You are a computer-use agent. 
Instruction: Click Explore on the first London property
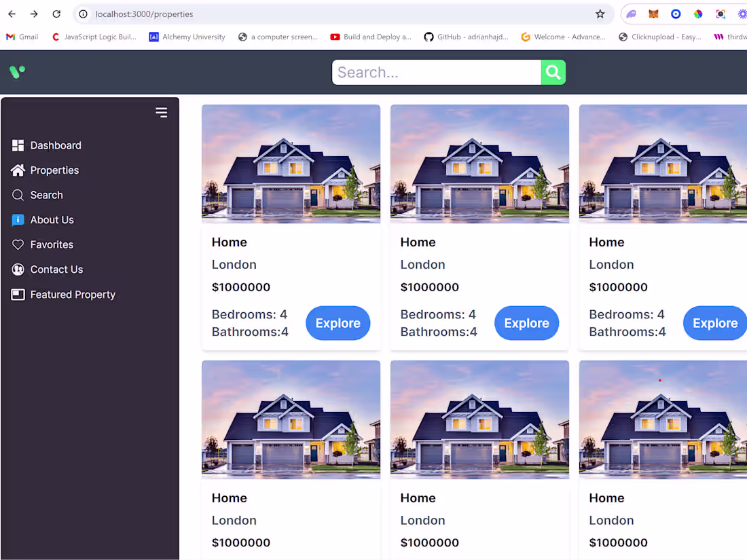click(338, 323)
